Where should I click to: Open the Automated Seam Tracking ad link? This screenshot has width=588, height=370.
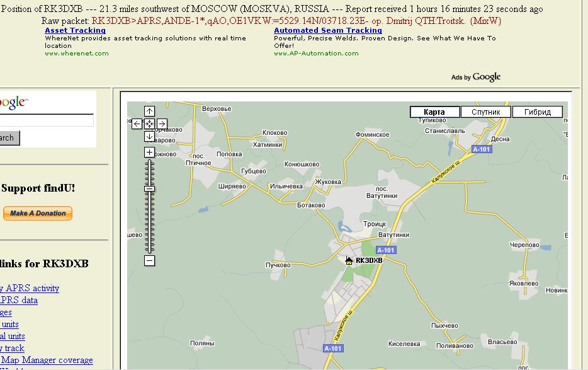click(328, 30)
